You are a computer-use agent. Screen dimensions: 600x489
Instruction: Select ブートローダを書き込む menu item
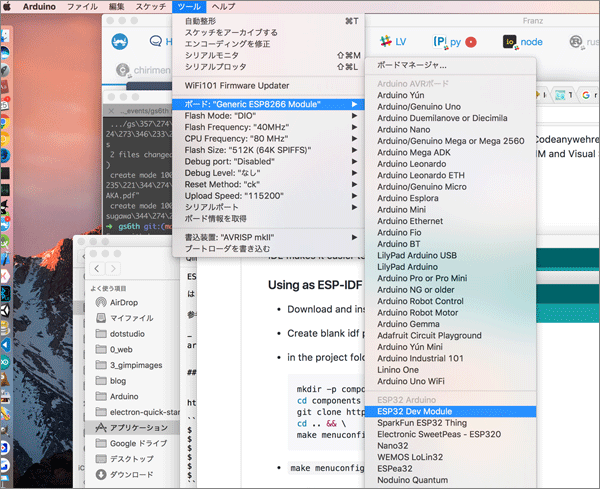pyautogui.click(x=268, y=249)
